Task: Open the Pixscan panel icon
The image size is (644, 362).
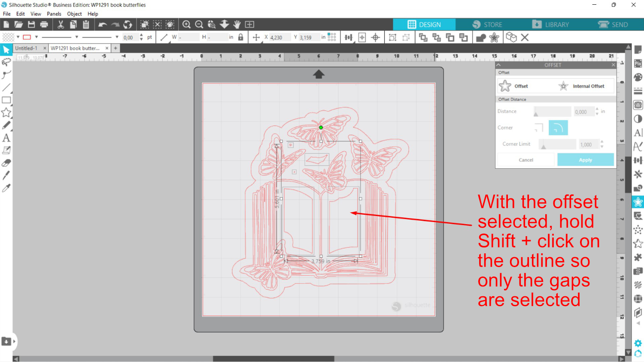Action: 638,64
